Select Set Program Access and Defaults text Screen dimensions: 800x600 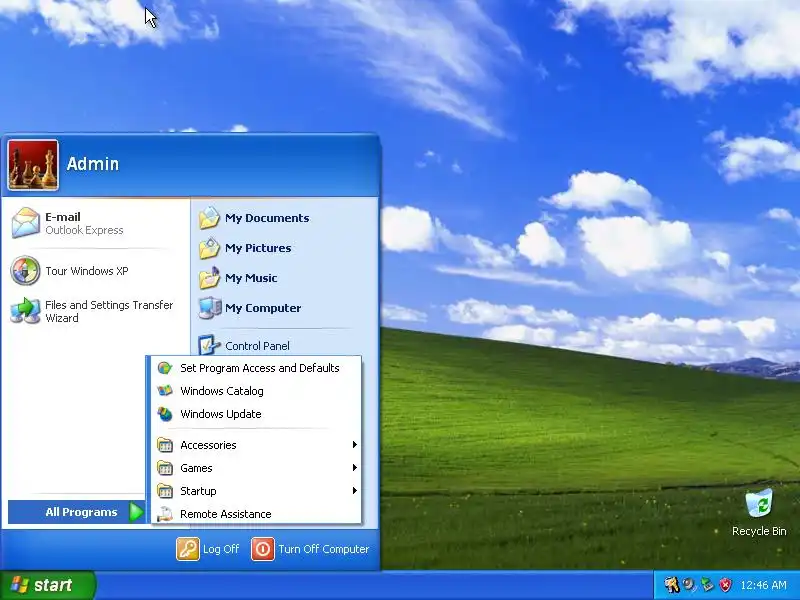pos(260,368)
